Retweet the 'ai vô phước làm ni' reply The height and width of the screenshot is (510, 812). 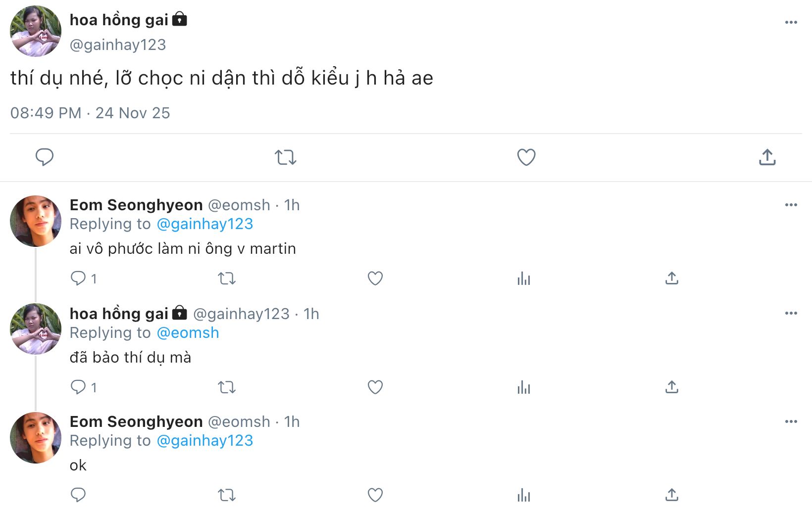coord(227,278)
